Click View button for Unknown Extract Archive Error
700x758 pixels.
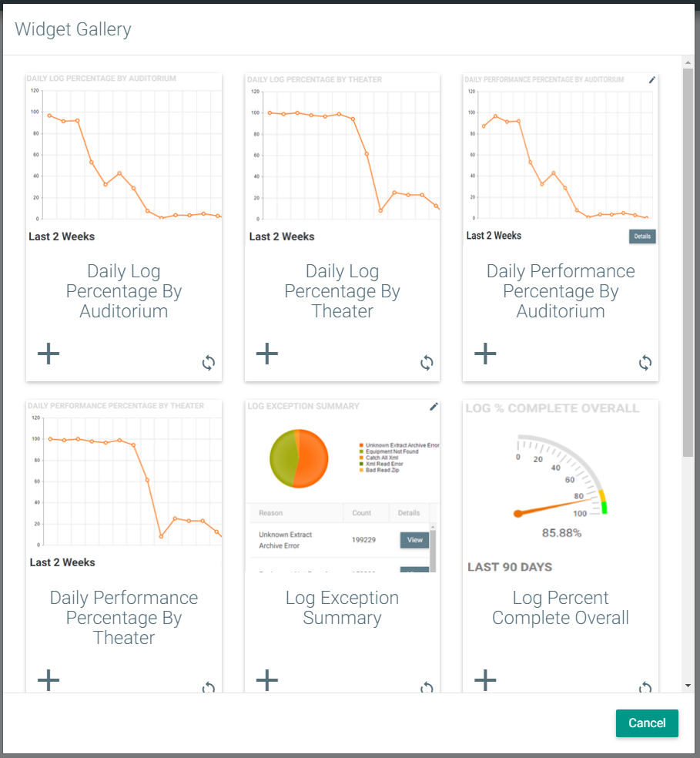(414, 540)
